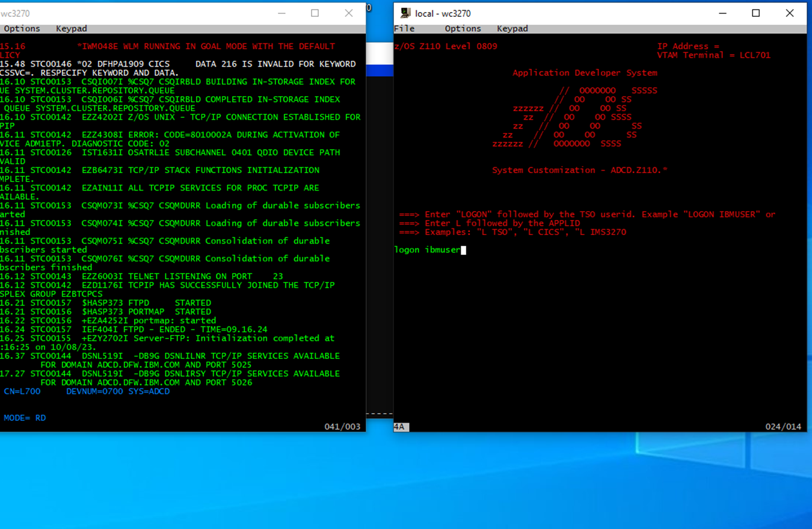The image size is (812, 529).
Task: Click the wc3270 app icon in the local window title bar
Action: [406, 13]
